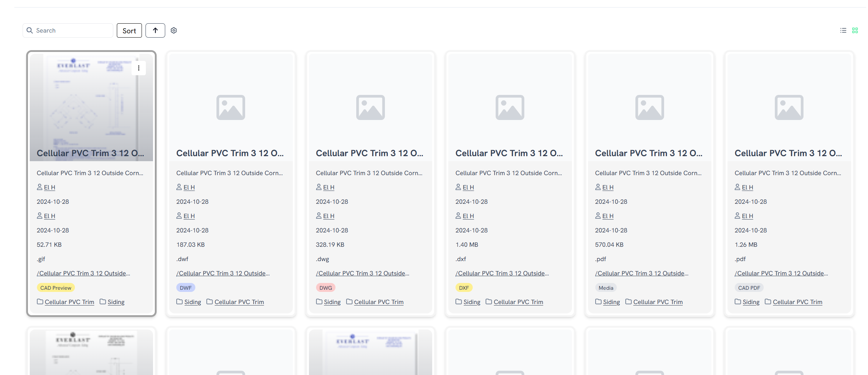Click the DWF file placeholder image icon
Viewport: 868px width, 375px height.
(231, 107)
